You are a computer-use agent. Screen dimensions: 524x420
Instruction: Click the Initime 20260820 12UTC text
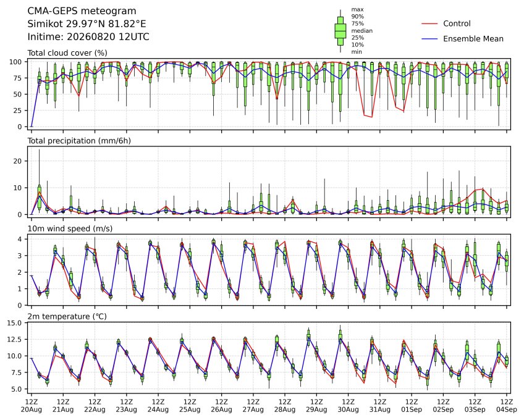click(88, 37)
